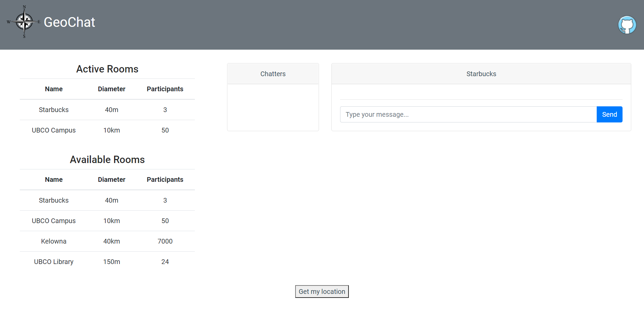Click 10km diameter in Active Rooms
This screenshot has height=314, width=644.
(x=112, y=130)
